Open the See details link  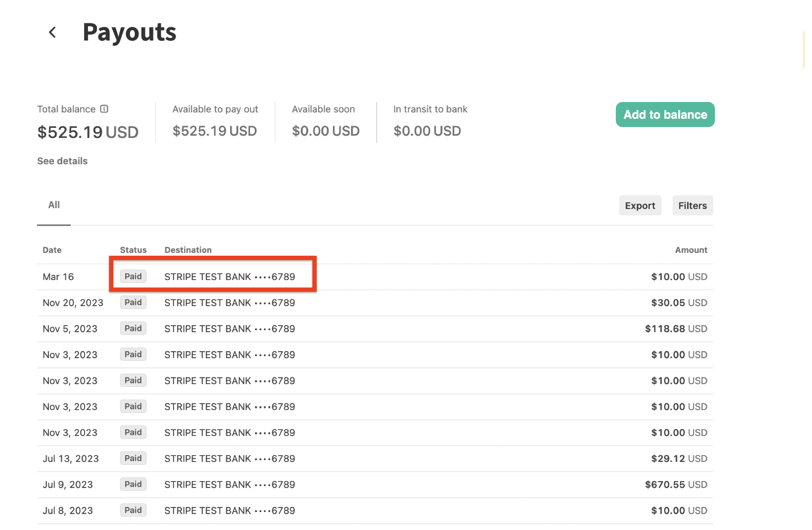[x=62, y=161]
